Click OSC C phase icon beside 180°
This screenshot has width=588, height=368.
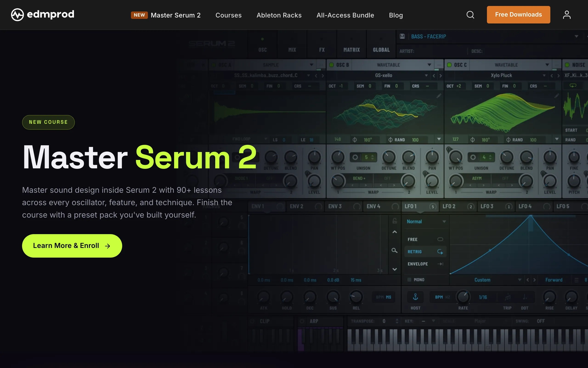click(473, 140)
